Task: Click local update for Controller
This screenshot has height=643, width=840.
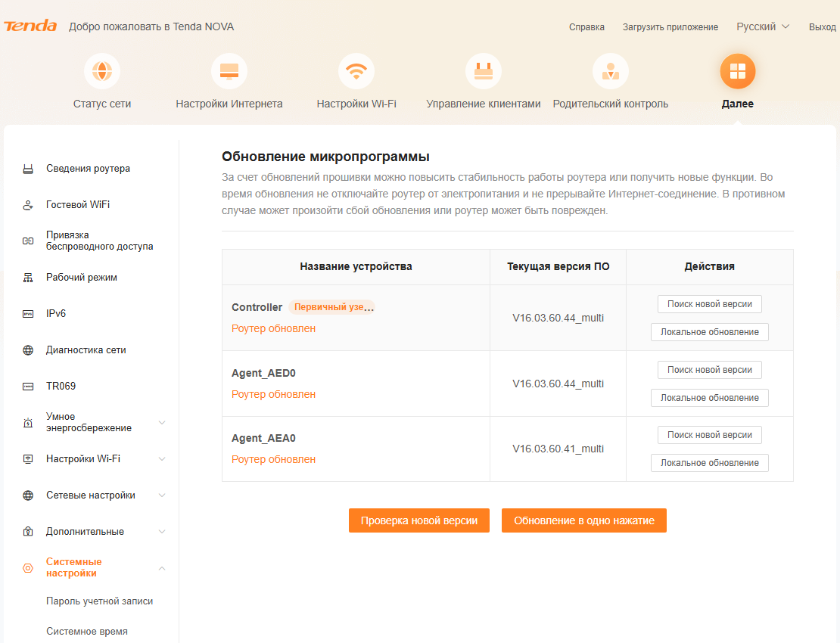Action: (x=709, y=332)
